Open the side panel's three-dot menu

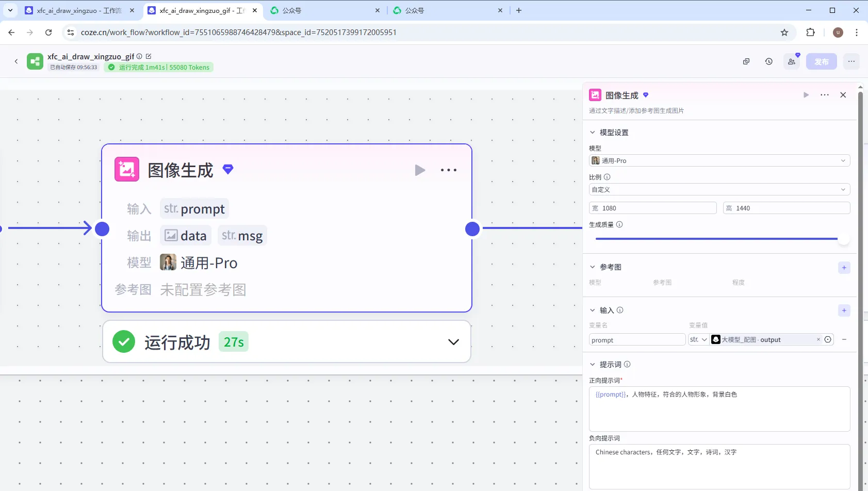[x=825, y=95]
